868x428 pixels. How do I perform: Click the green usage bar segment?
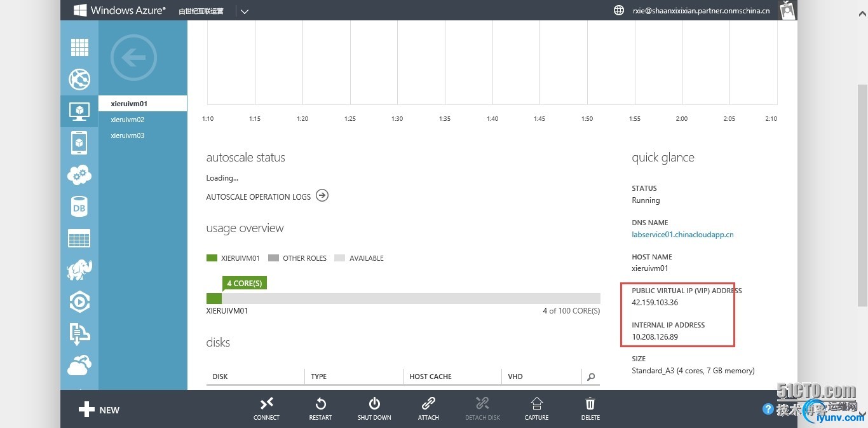click(x=214, y=298)
